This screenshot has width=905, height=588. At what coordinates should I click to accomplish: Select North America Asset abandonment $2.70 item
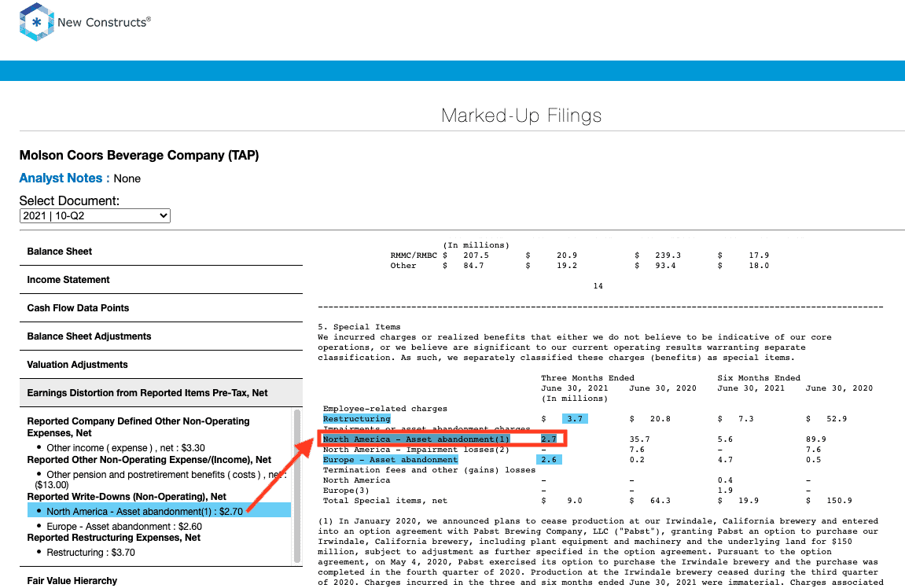pyautogui.click(x=160, y=511)
